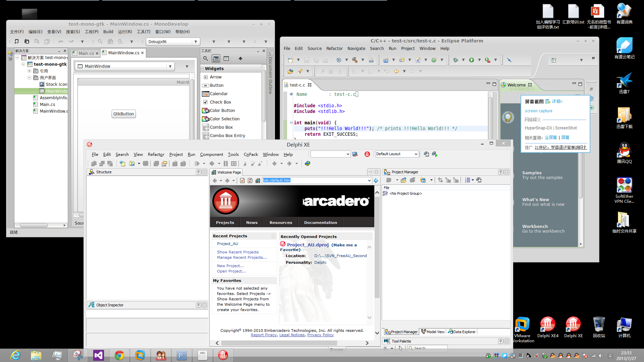Click the yellow Back arrow in Eclipse
This screenshot has height=362, width=644.
tap(396, 71)
